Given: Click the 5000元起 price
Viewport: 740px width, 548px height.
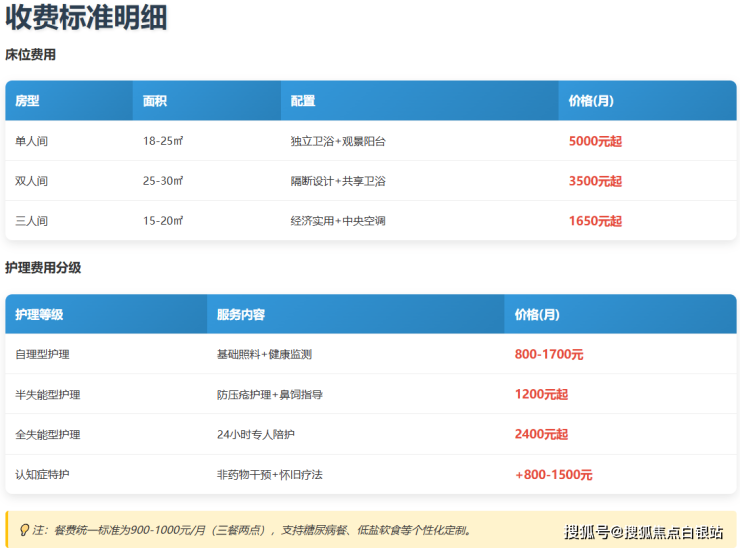Looking at the screenshot, I should click(595, 141).
